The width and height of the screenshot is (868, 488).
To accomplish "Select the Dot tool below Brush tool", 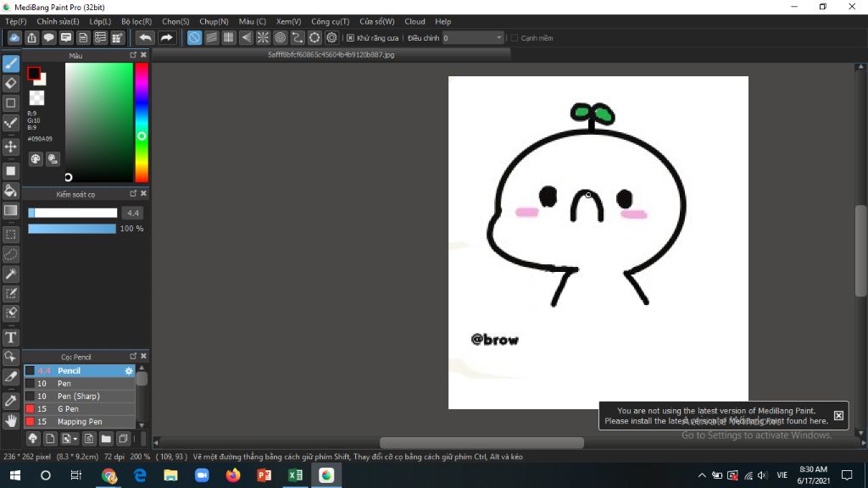I will coord(10,103).
